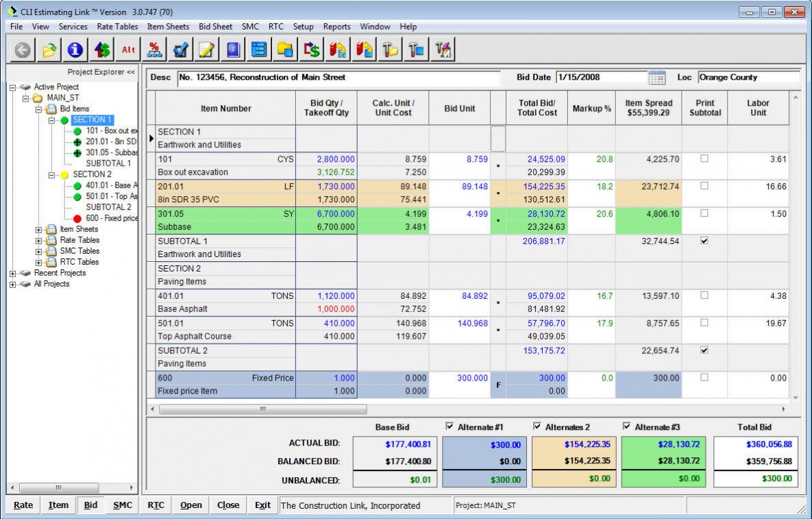Screen dimensions: 812x519
Task: Click the red books with grid icon
Action: [338, 50]
